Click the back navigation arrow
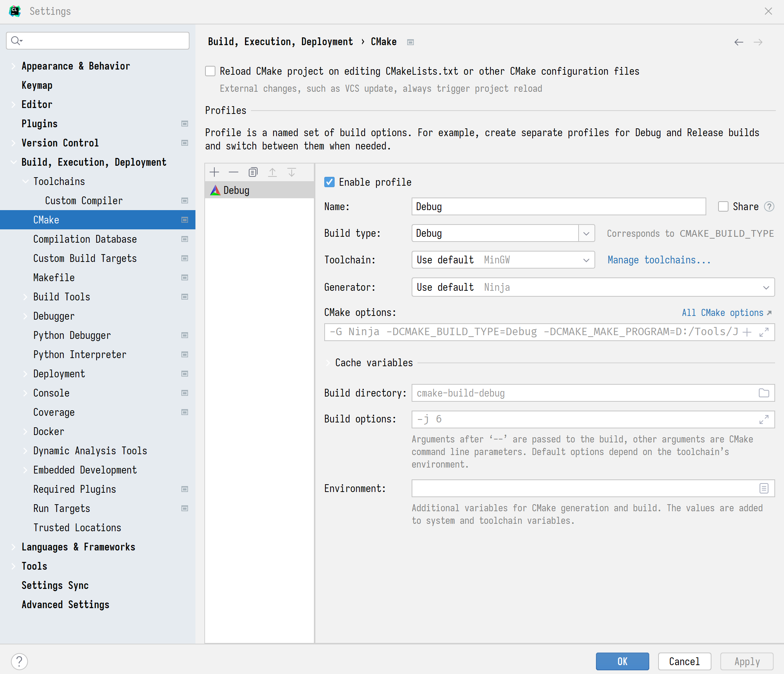The width and height of the screenshot is (784, 674). [x=738, y=42]
